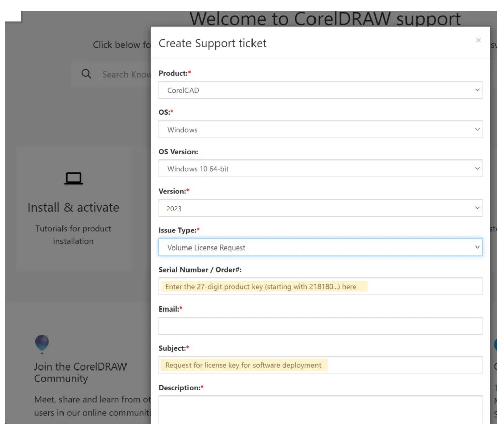Focus the Subject input field
Image resolution: width=504 pixels, height=432 pixels.
tap(320, 365)
